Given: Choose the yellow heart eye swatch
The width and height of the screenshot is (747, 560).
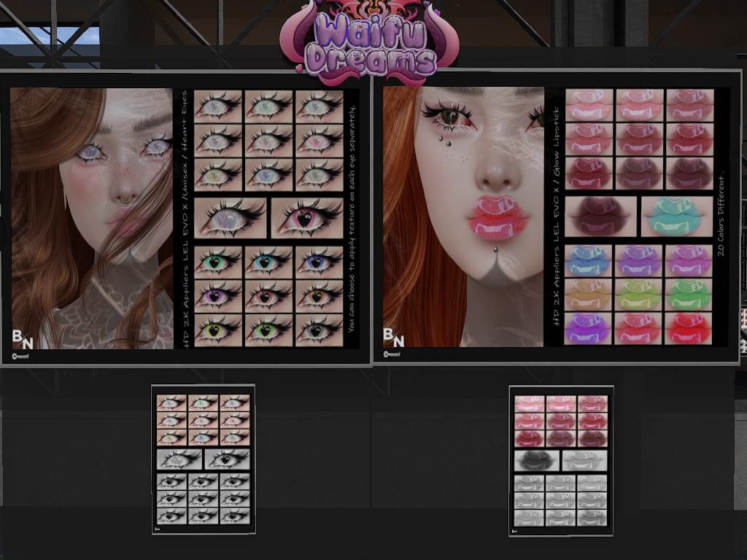Looking at the screenshot, I should 218,330.
